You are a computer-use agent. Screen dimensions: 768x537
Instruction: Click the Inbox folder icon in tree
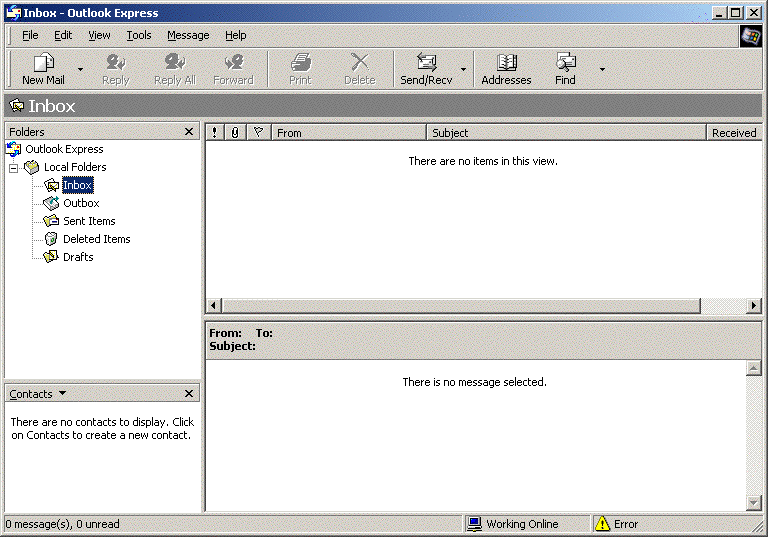(51, 185)
